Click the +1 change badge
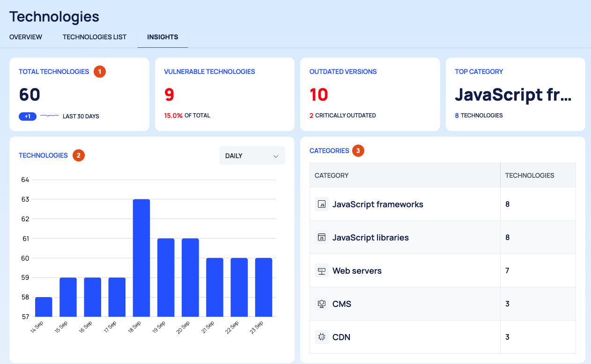The image size is (591, 364). pyautogui.click(x=28, y=116)
